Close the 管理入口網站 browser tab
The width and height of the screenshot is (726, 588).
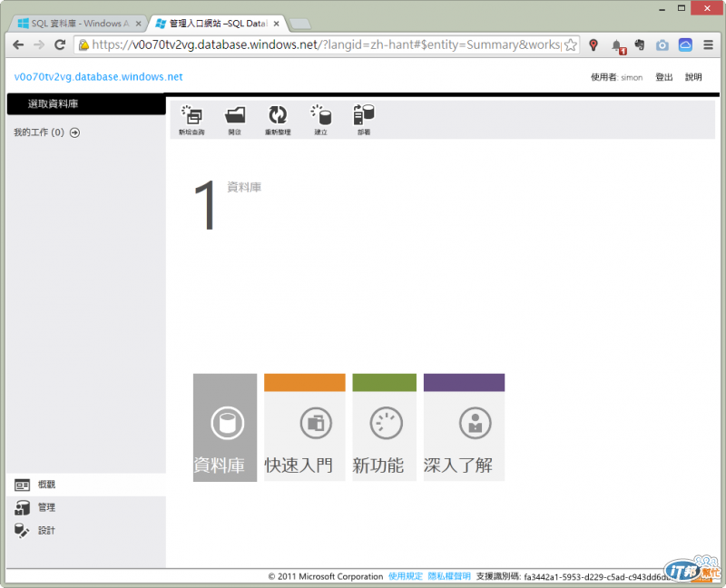tap(277, 24)
